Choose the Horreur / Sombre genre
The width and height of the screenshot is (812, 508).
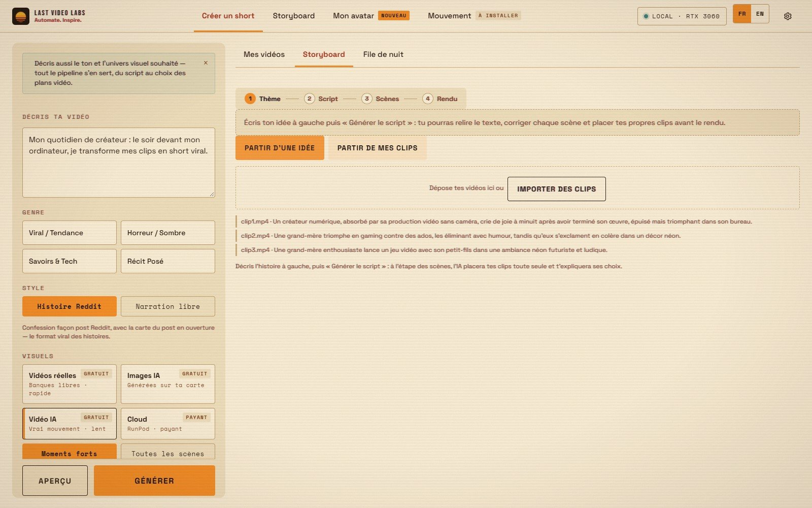coord(168,233)
